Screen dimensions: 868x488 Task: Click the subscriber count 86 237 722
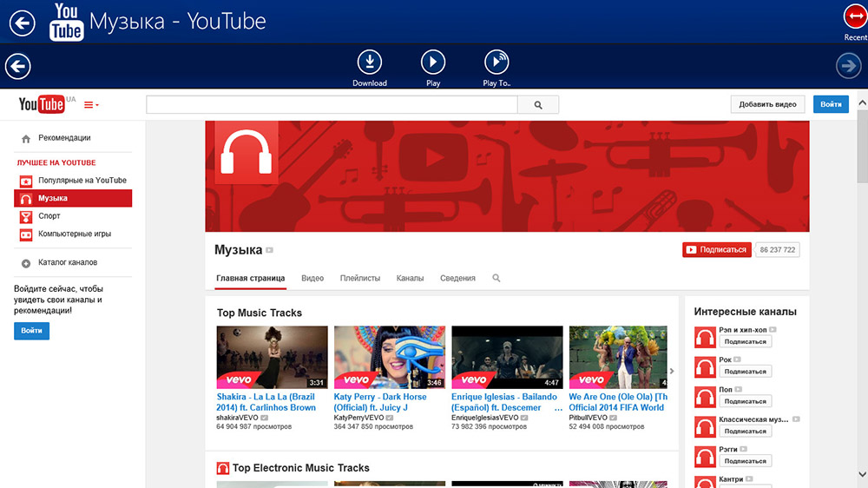coord(777,250)
